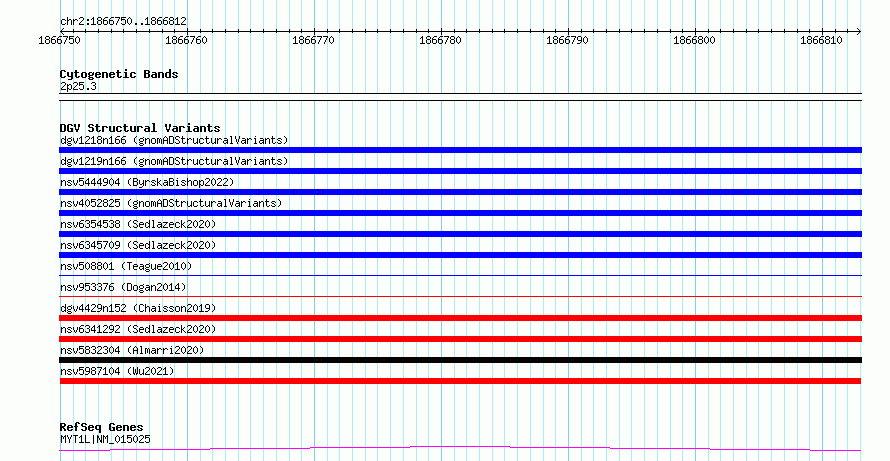This screenshot has width=890, height=461.
Task: Open variant nsv6354538 (Sedlazeck2020) label
Action: (x=138, y=224)
